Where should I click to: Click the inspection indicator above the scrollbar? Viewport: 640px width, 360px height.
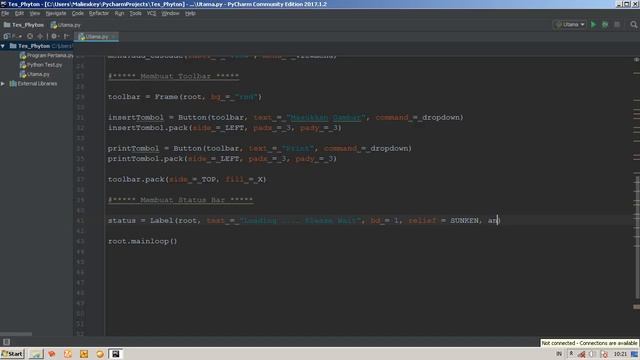click(x=636, y=60)
